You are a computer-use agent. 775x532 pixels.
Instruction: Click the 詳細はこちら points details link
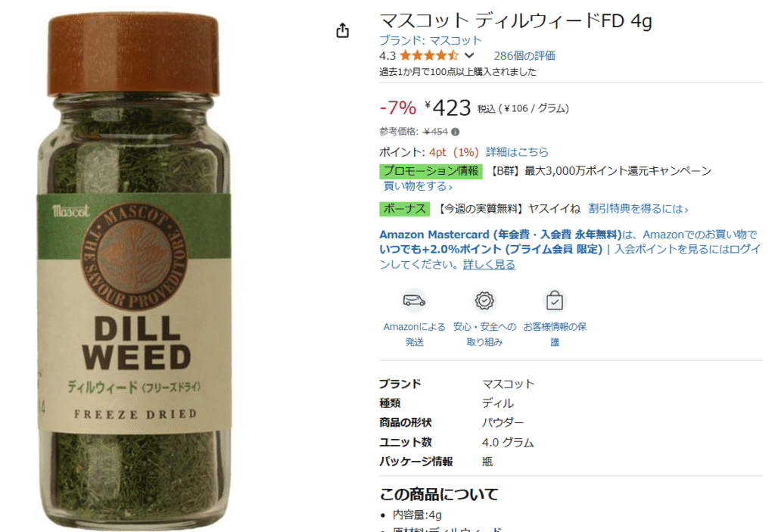pos(517,152)
